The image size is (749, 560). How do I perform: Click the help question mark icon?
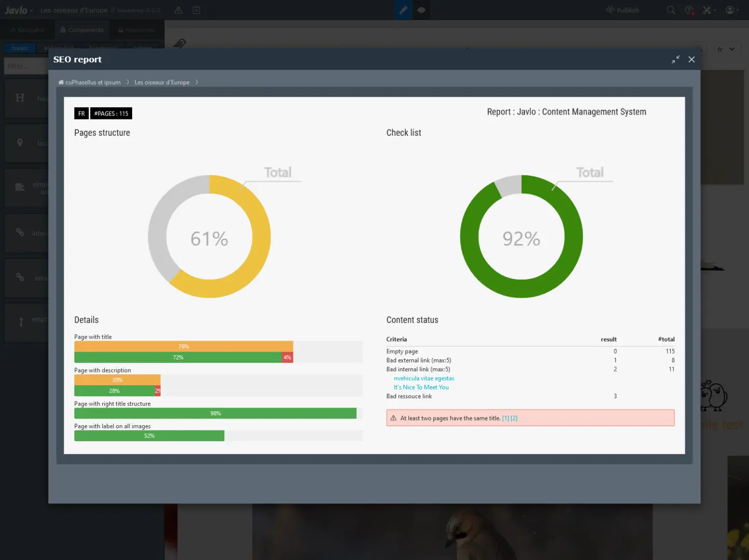point(689,10)
